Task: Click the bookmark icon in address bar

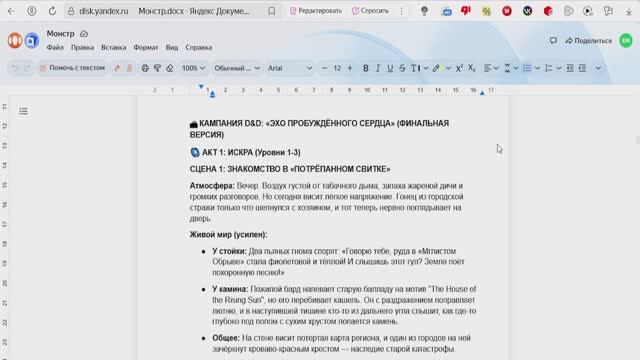Action: 272,11
